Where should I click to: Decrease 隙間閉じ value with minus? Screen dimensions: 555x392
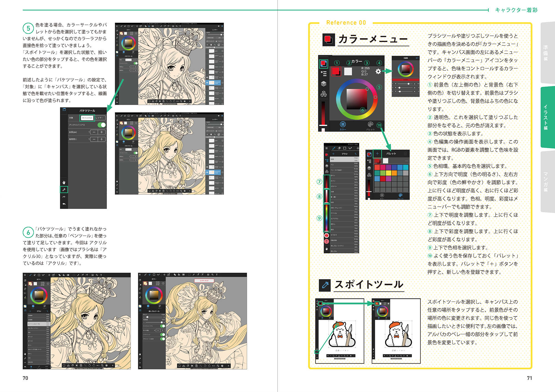tap(94, 139)
